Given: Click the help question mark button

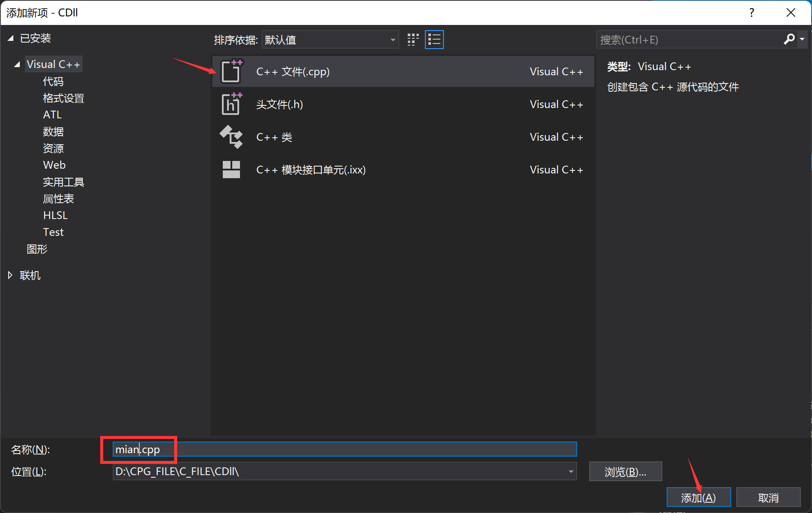Looking at the screenshot, I should 751,12.
